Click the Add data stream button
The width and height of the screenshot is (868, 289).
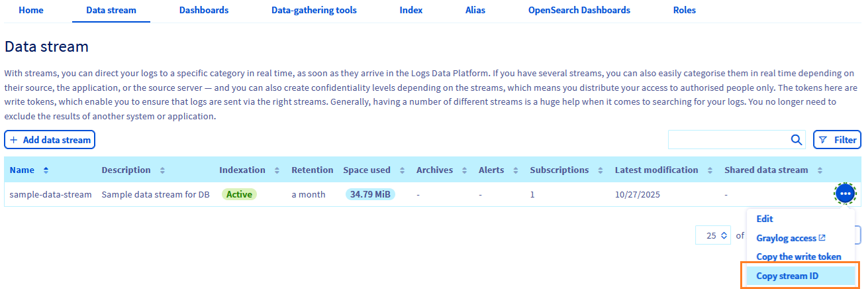pos(50,140)
